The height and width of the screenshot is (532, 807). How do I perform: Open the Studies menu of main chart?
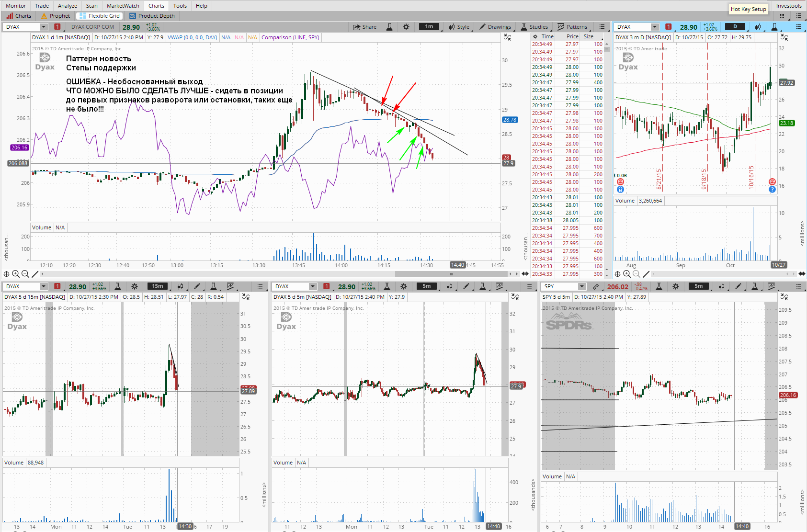tap(534, 27)
